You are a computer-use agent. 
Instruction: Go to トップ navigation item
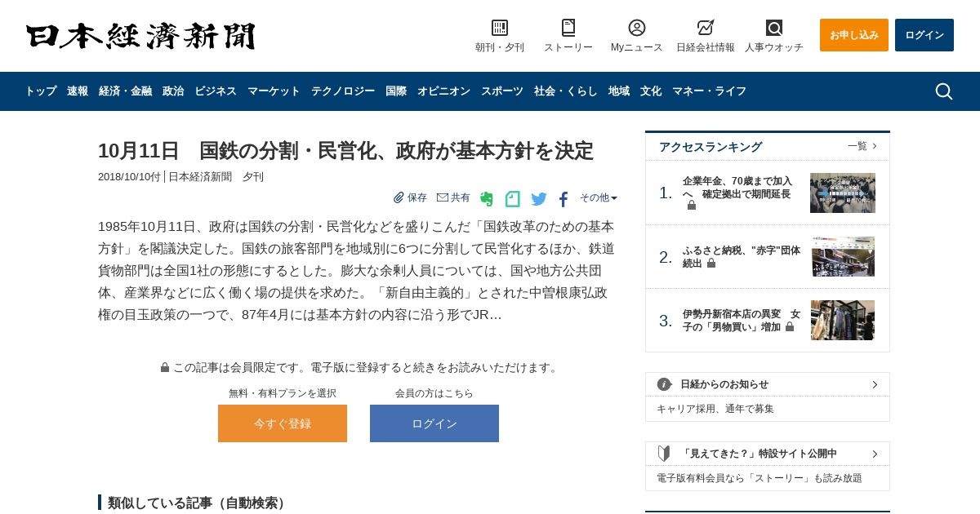tap(41, 91)
